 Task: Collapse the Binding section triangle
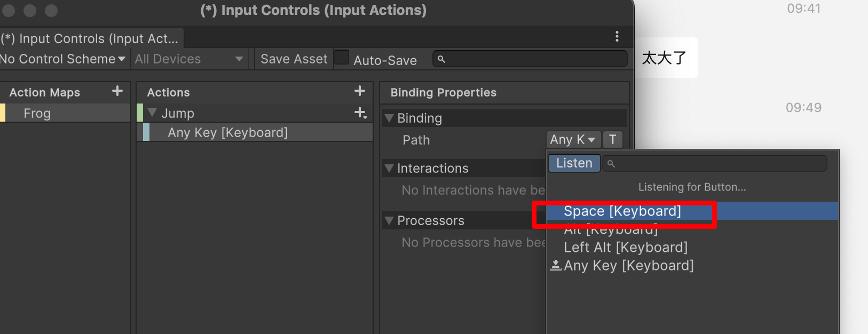pyautogui.click(x=389, y=118)
